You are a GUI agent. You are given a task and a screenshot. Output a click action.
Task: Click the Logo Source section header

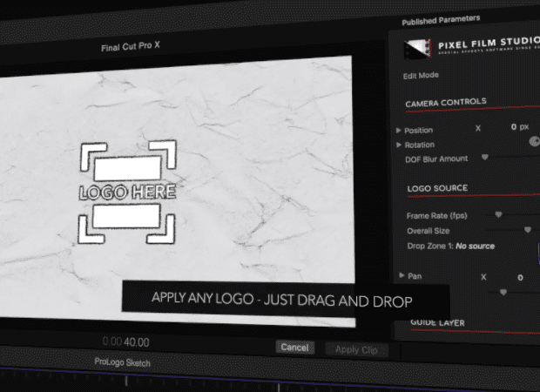[x=437, y=188]
